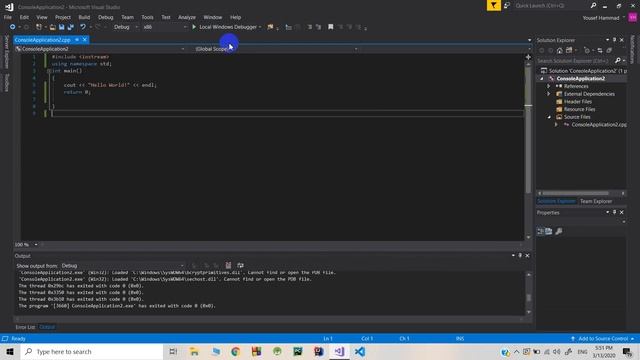Viewport: 640px width, 360px height.
Task: Click Add to Source Control
Action: (603, 339)
